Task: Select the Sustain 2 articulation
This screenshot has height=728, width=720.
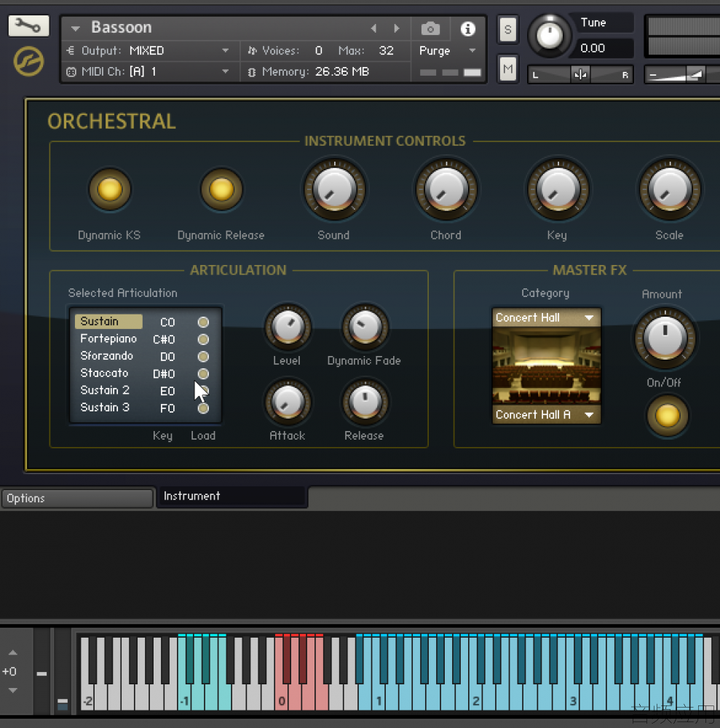Action: 105,390
